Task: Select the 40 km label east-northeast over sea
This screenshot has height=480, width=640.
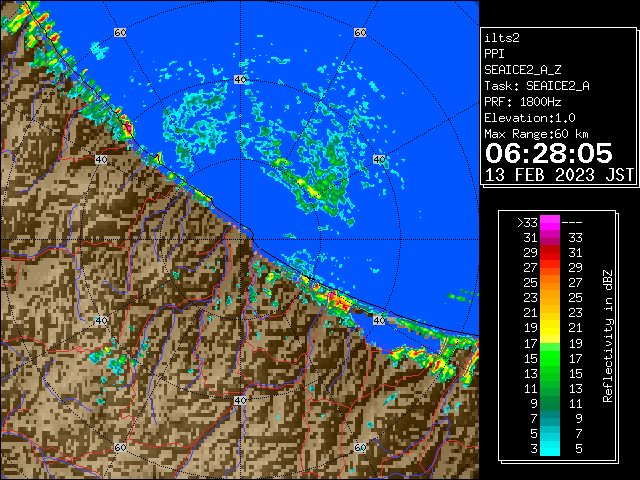Action: point(379,160)
